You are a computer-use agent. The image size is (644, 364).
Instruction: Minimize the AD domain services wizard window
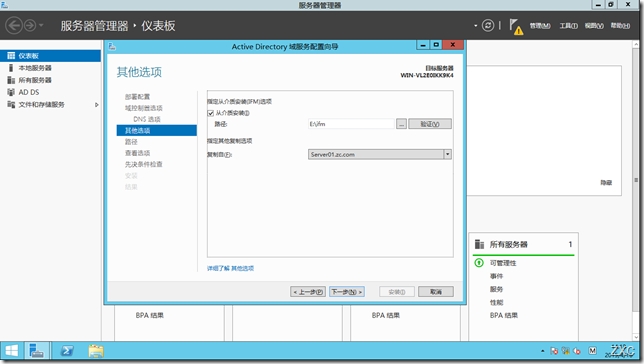pyautogui.click(x=423, y=45)
